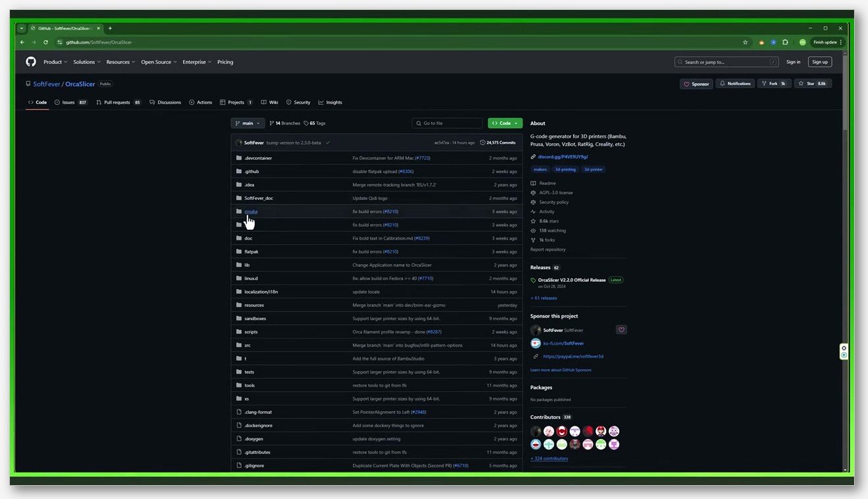
Task: Click the heart icon beside SoftFever sponsor
Action: pyautogui.click(x=621, y=330)
